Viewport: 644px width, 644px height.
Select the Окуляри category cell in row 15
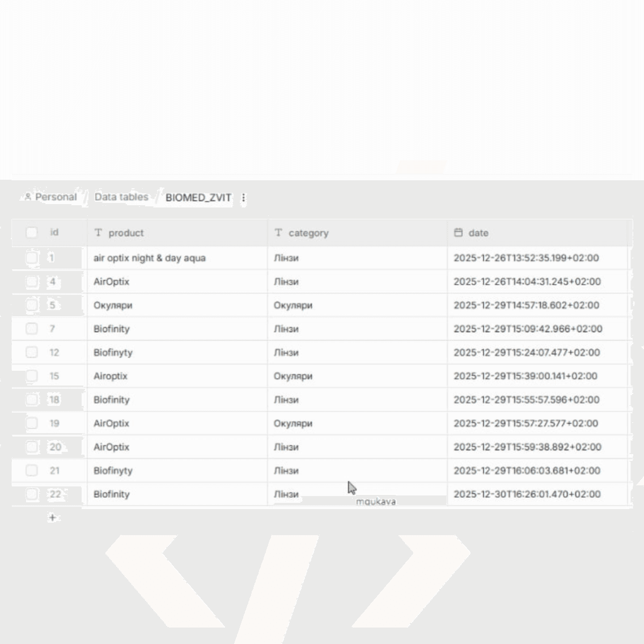[x=293, y=376]
